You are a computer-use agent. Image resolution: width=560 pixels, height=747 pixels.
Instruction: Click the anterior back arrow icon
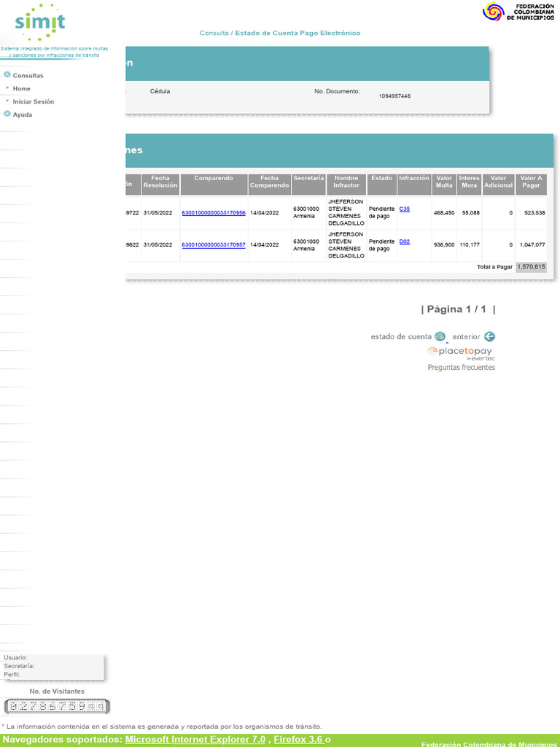(489, 336)
